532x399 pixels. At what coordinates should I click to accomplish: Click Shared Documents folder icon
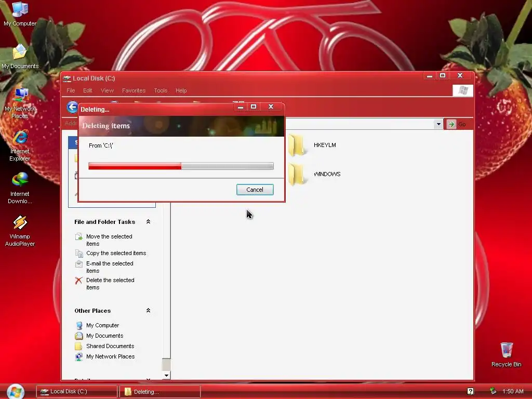[x=79, y=346]
